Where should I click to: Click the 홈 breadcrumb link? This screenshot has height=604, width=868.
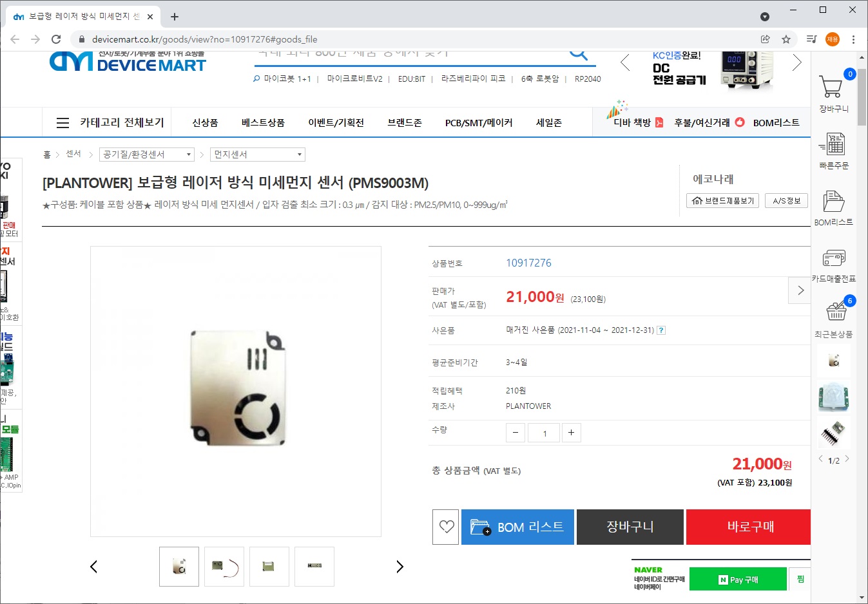46,155
